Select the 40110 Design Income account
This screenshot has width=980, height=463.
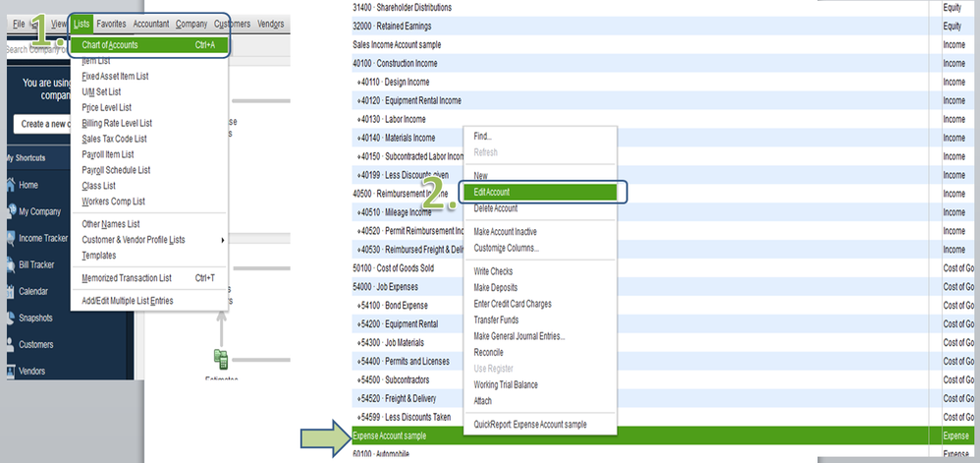pyautogui.click(x=662, y=82)
